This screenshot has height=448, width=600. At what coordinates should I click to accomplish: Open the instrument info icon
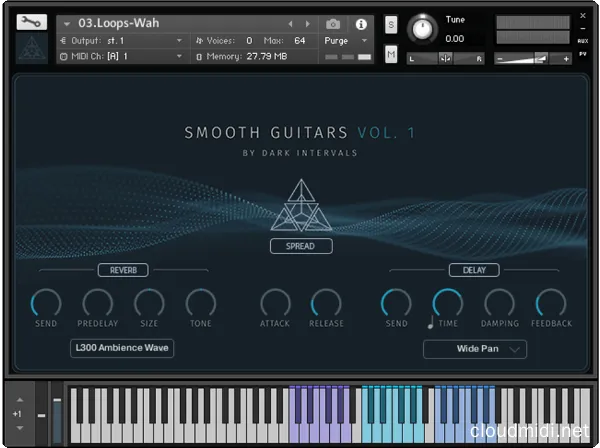(361, 24)
